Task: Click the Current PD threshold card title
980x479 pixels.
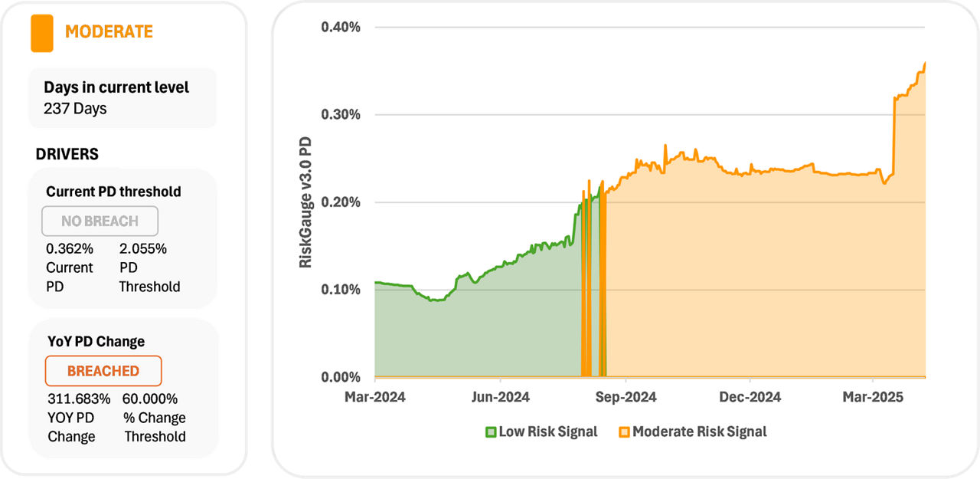Action: [113, 192]
